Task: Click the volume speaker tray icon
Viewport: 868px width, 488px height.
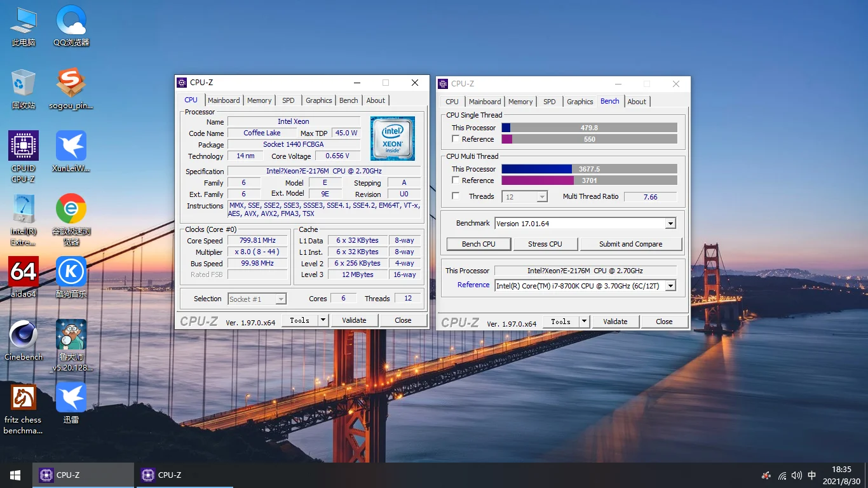Action: (x=797, y=475)
